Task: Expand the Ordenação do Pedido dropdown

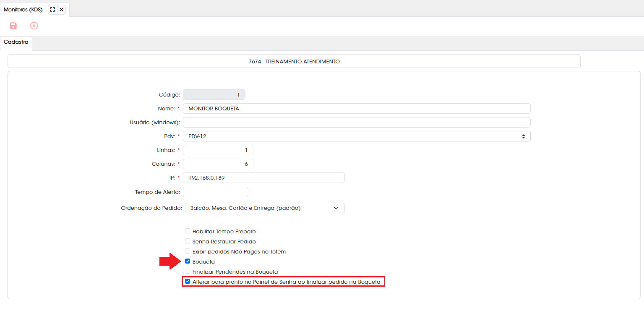Action: click(265, 208)
